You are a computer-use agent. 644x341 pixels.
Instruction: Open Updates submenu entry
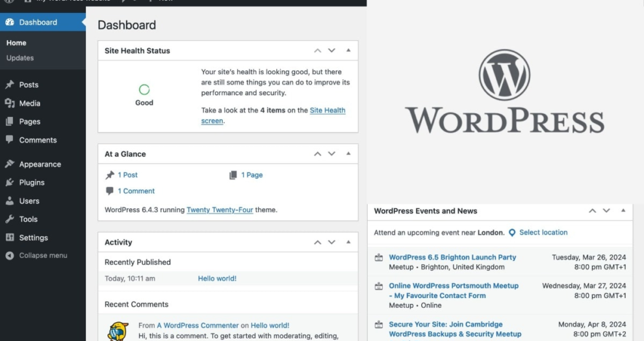pyautogui.click(x=20, y=58)
